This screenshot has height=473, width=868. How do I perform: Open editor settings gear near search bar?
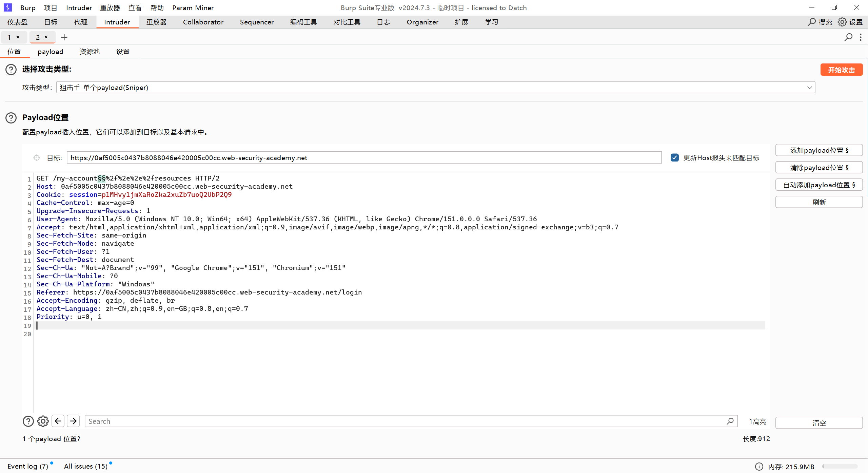coord(43,421)
